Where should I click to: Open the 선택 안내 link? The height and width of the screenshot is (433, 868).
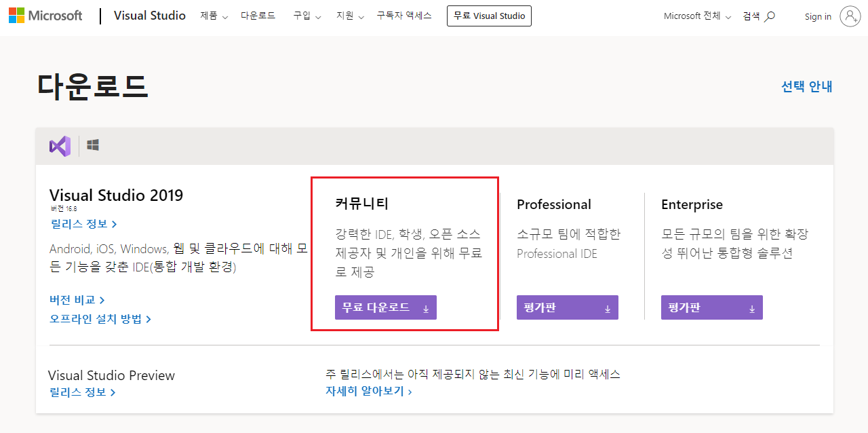click(807, 86)
